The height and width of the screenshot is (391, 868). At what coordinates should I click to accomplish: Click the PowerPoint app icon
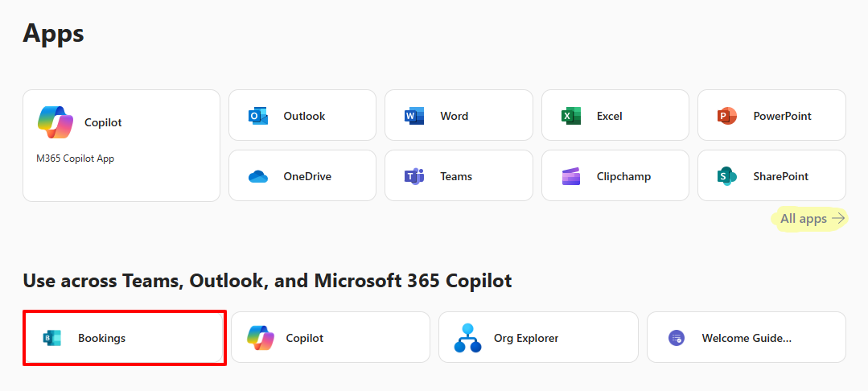pyautogui.click(x=727, y=116)
